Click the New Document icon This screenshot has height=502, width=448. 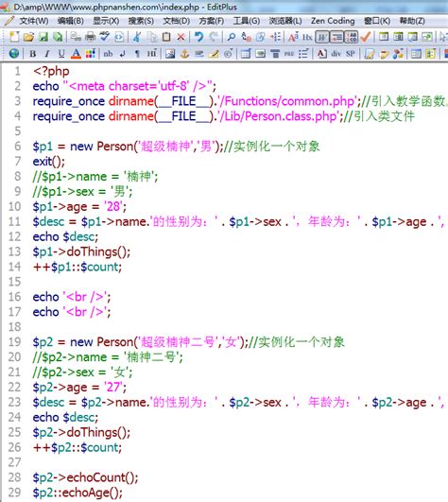click(14, 37)
